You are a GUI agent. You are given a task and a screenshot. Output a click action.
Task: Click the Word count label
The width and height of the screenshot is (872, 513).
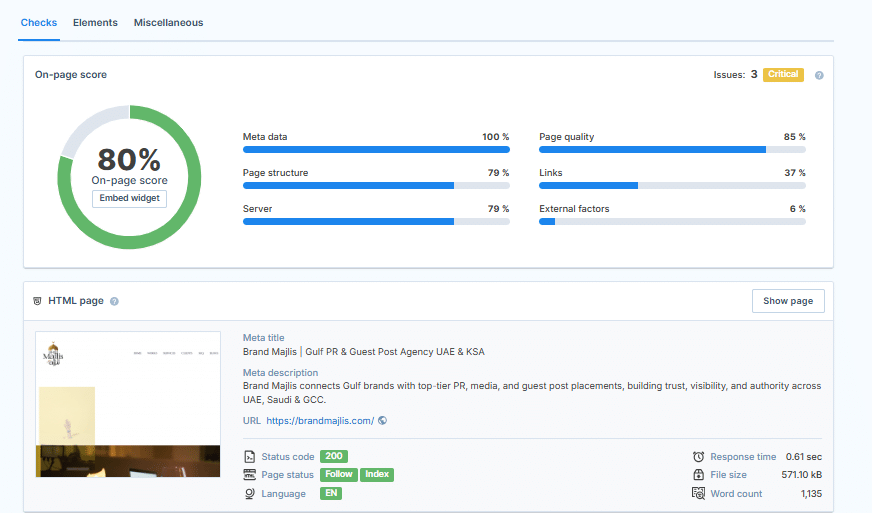pyautogui.click(x=736, y=494)
